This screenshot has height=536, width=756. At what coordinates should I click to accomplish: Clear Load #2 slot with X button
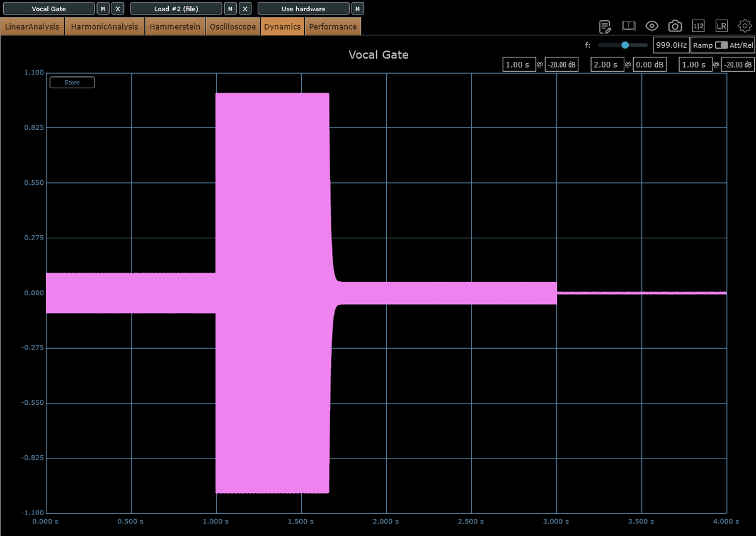coord(244,9)
